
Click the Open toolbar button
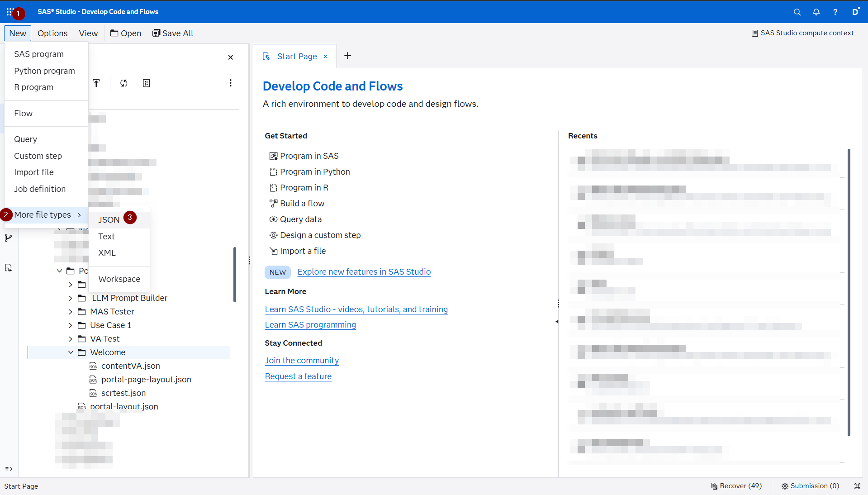(x=126, y=33)
